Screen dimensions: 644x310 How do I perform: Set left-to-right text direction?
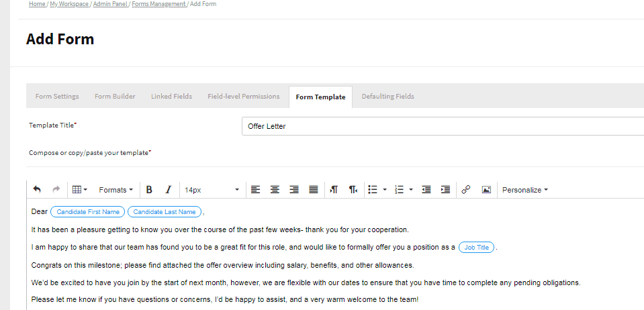point(334,190)
